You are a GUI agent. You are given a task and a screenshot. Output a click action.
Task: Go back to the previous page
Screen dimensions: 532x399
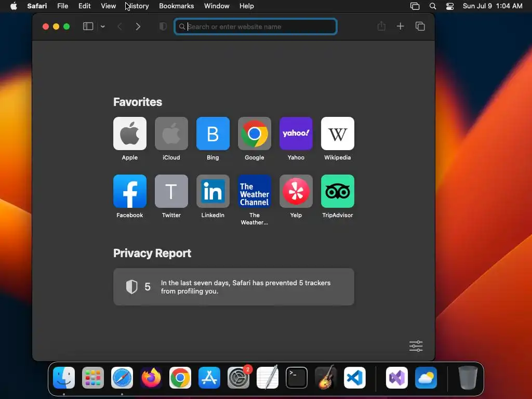(x=119, y=26)
